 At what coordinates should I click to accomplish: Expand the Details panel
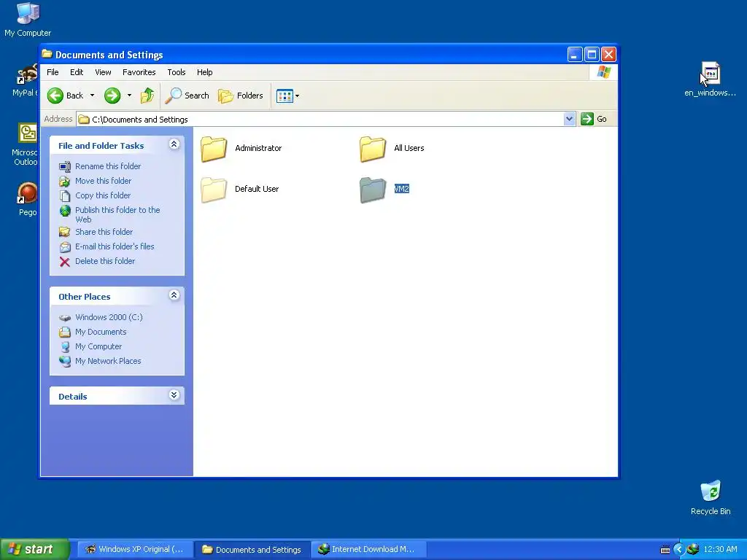tap(174, 395)
